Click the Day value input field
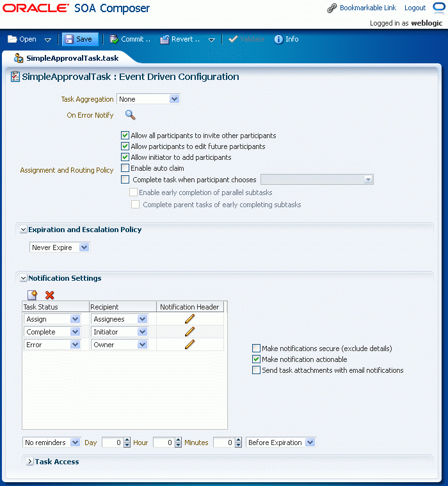The image size is (448, 486). pos(112,443)
